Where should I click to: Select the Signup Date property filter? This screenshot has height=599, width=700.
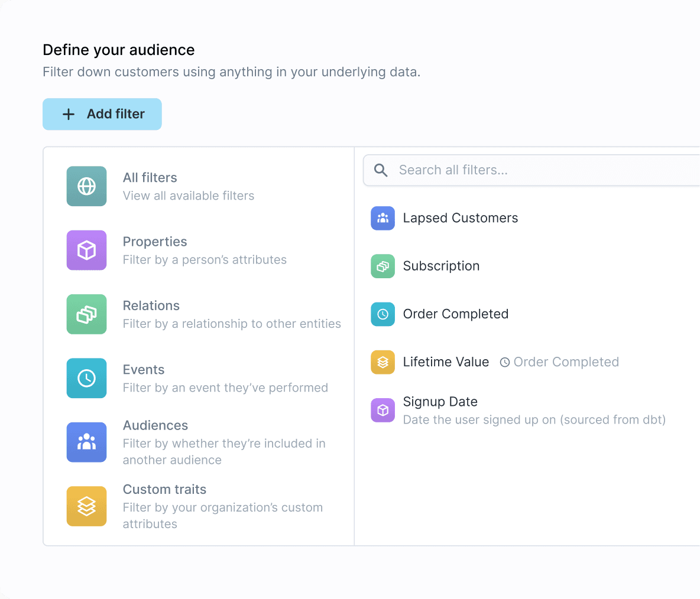coord(440,402)
